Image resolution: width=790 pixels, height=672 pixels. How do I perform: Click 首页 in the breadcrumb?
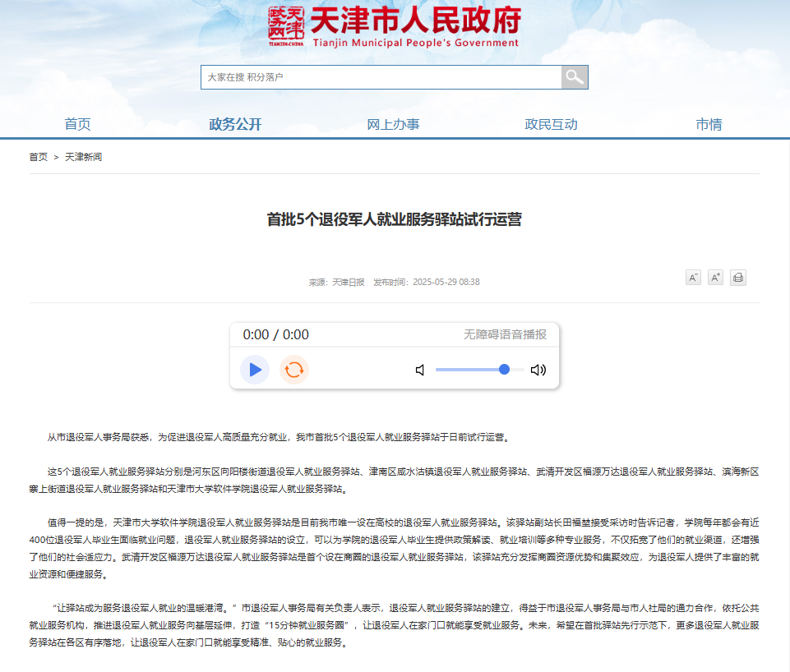tap(39, 157)
